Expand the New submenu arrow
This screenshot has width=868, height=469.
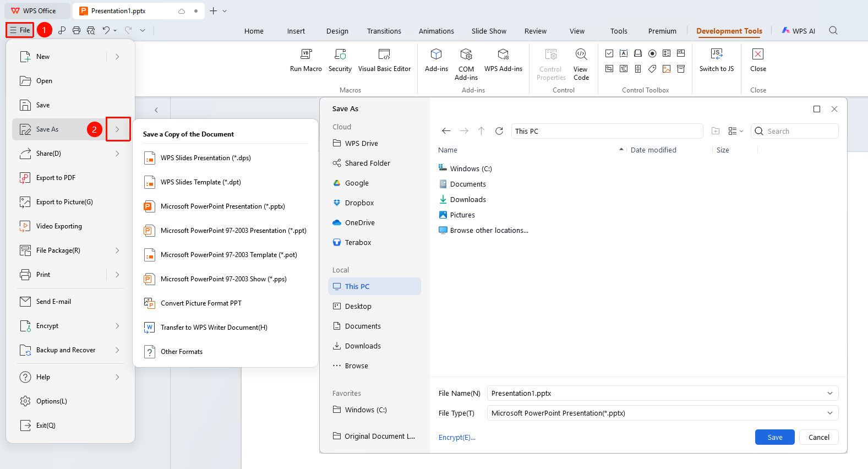click(117, 57)
